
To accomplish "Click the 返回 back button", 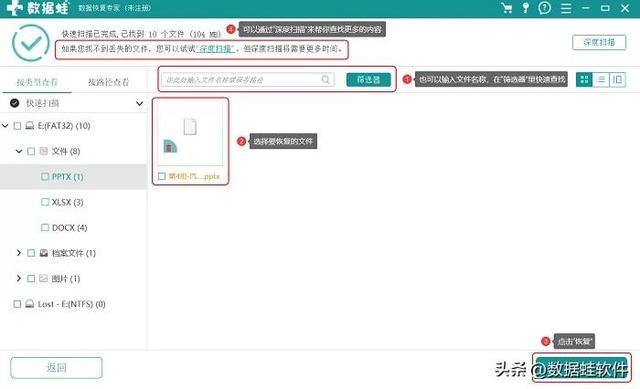I will pyautogui.click(x=56, y=368).
